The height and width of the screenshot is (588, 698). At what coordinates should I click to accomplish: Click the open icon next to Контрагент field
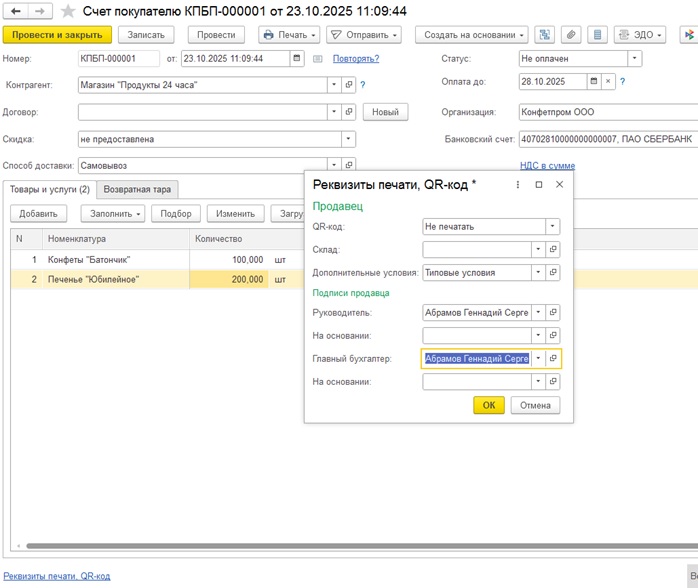(x=349, y=85)
